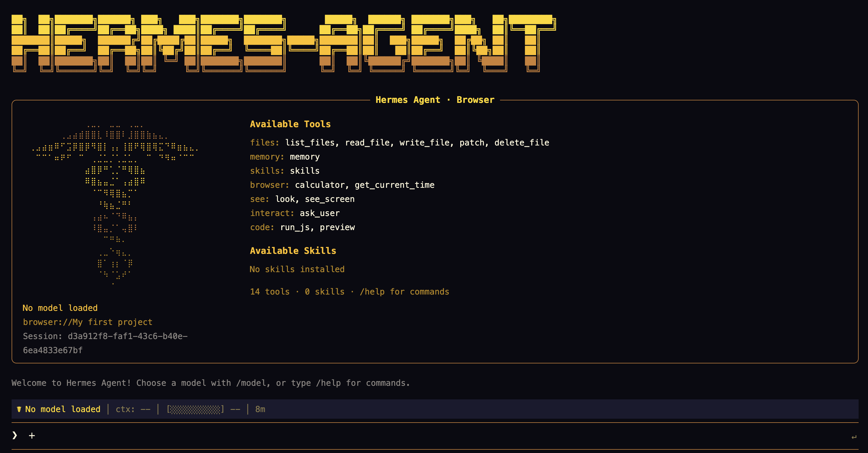Click the enter/send arrow icon

[854, 437]
